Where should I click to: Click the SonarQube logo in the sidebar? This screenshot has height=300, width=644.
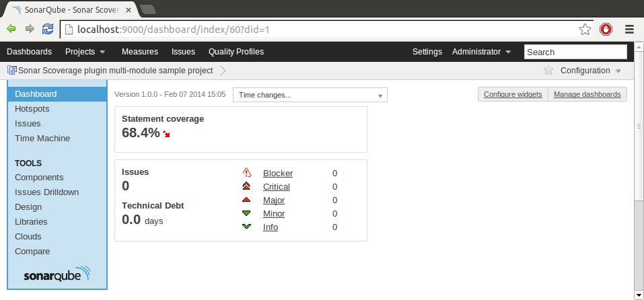pos(57,275)
